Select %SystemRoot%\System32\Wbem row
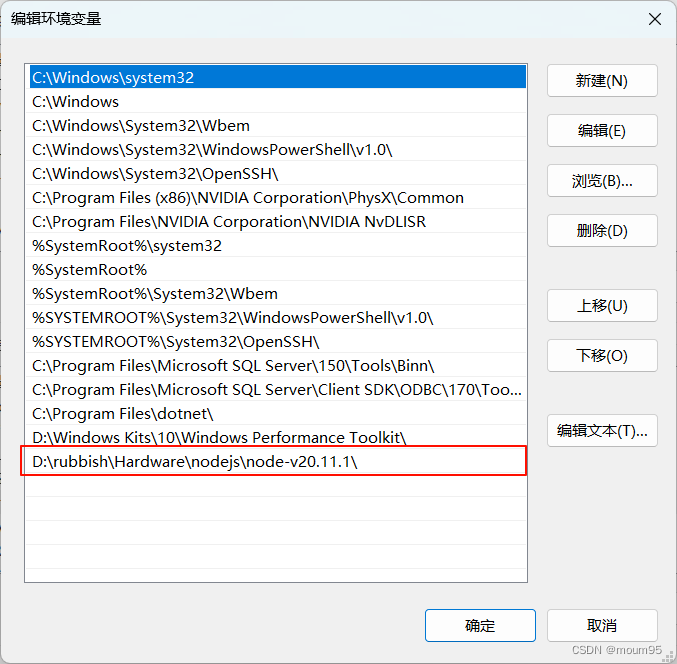 pos(278,294)
